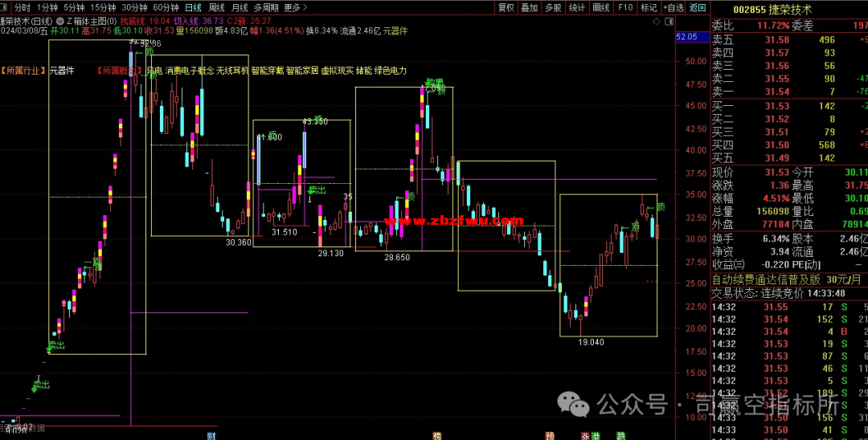Click the 卖一 ask price 31.54
This screenshot has width=868, height=440.
(776, 92)
